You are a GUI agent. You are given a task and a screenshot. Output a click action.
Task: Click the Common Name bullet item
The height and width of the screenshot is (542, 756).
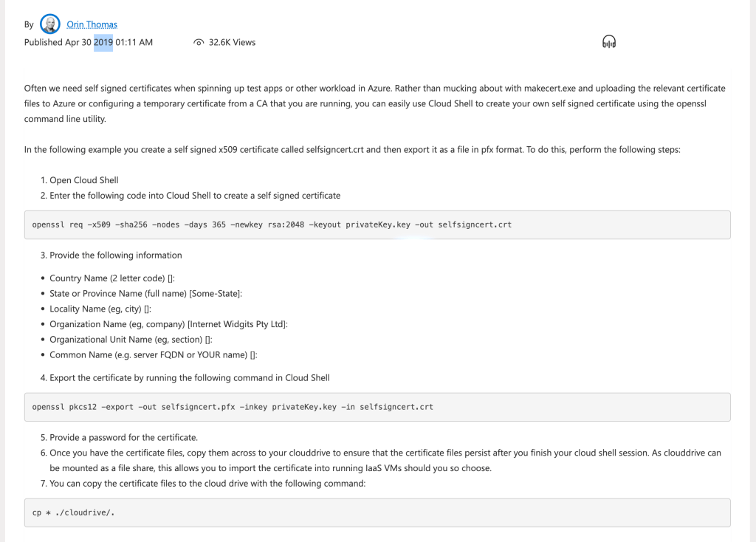[x=154, y=355]
